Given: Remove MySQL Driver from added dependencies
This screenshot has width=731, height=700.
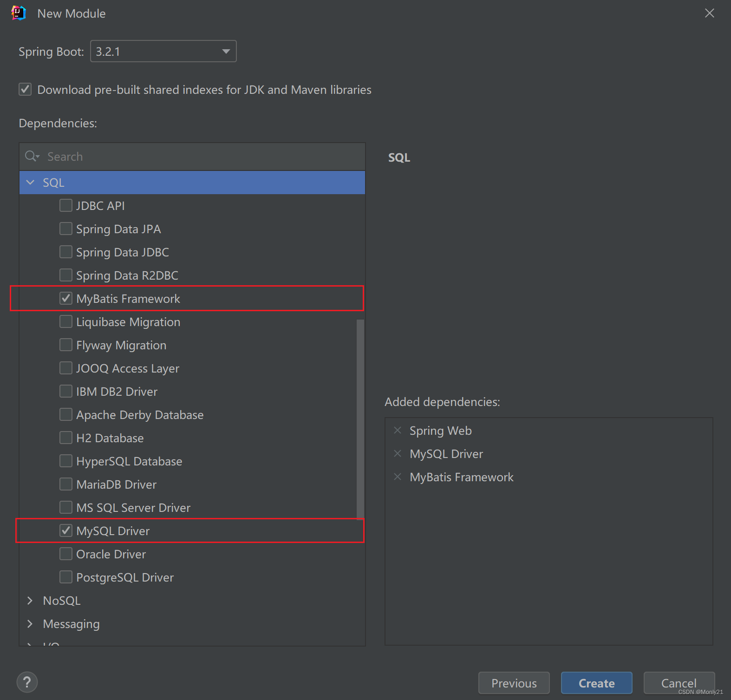Looking at the screenshot, I should click(398, 454).
